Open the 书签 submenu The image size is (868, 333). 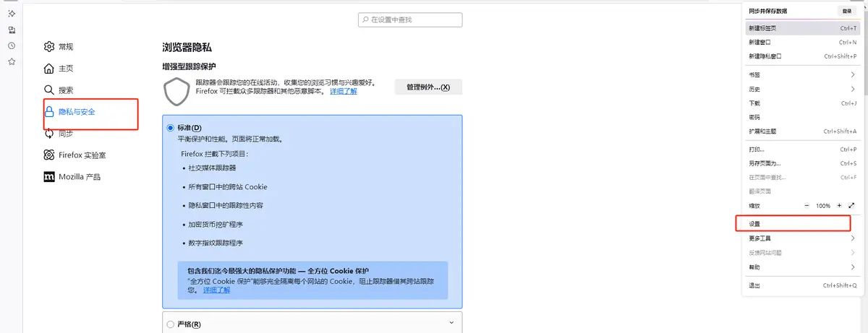(801, 74)
